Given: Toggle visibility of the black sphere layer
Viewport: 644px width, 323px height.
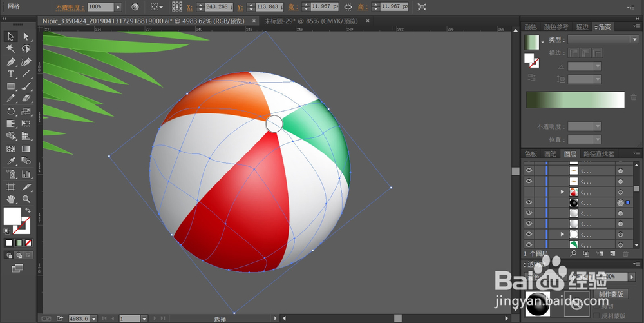Looking at the screenshot, I should point(529,202).
